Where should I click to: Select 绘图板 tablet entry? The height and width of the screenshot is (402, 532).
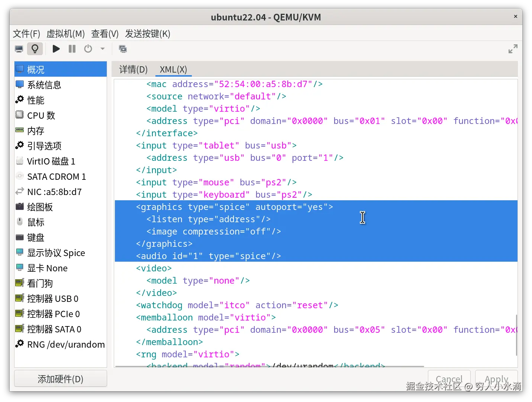point(61,207)
